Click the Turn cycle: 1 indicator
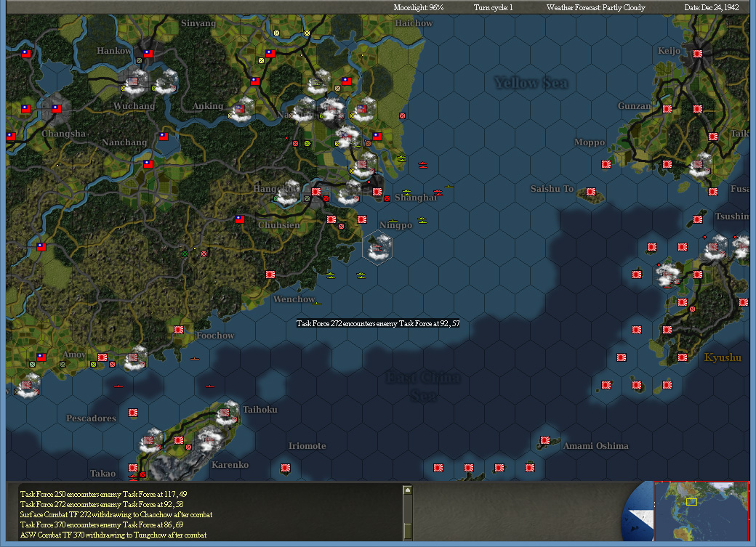756x547 pixels. [x=494, y=7]
